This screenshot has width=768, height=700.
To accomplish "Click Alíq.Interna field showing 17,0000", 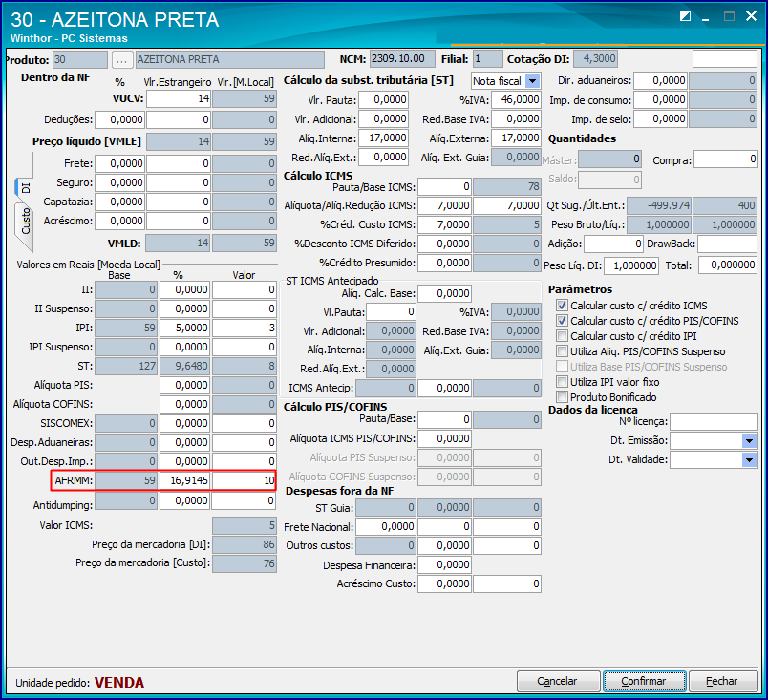I will [383, 138].
